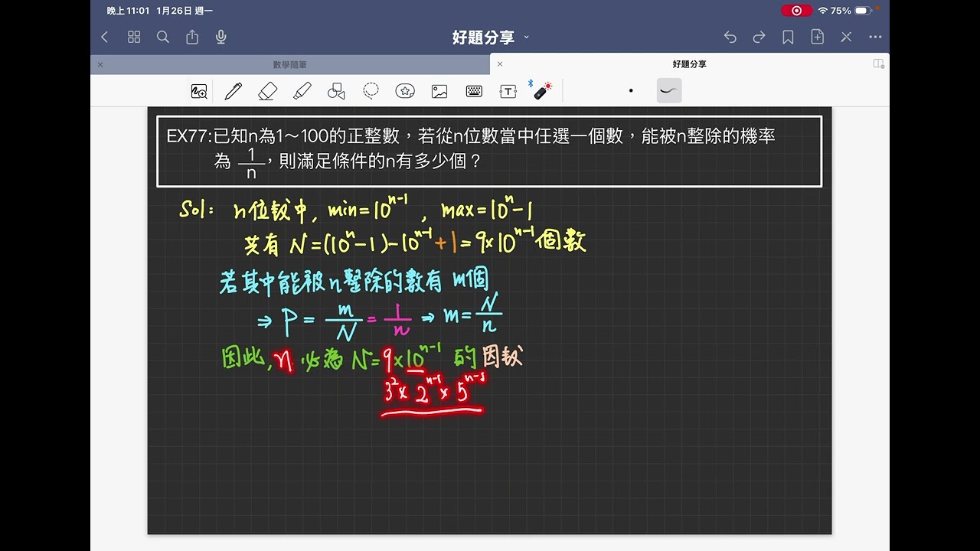Open the more options ellipsis menu

pyautogui.click(x=875, y=37)
